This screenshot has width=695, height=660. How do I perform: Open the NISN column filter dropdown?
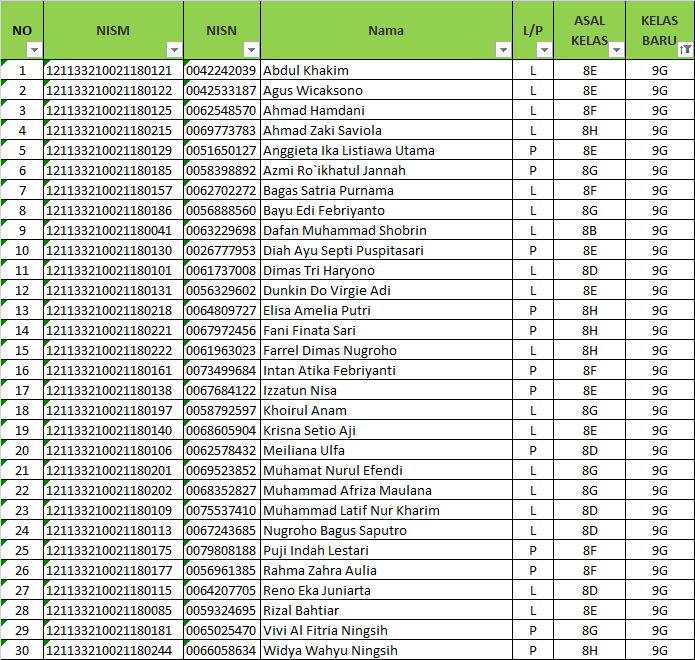(x=251, y=50)
